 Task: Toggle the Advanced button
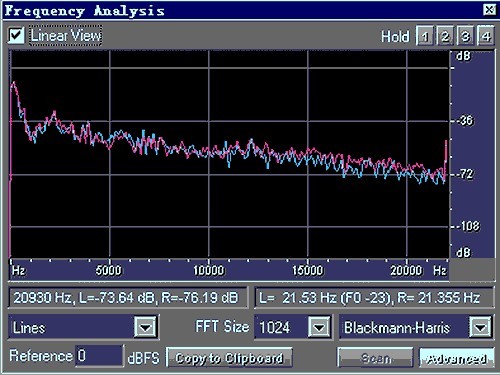pyautogui.click(x=457, y=358)
